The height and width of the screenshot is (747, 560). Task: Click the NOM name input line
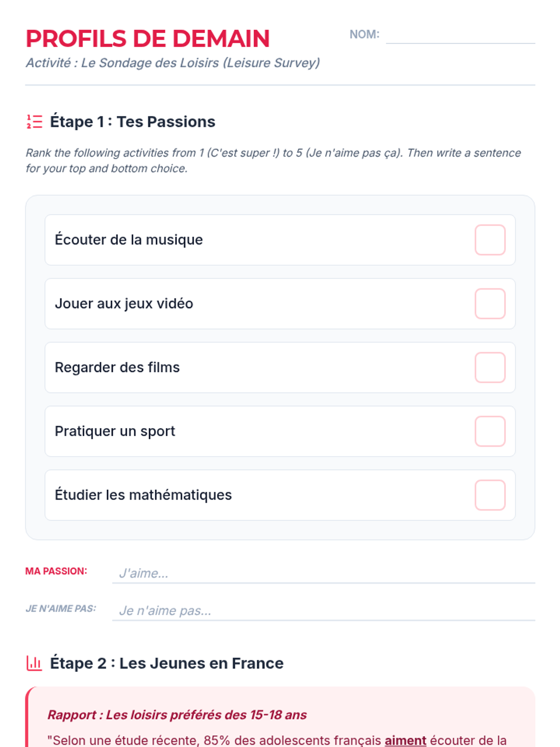click(461, 35)
